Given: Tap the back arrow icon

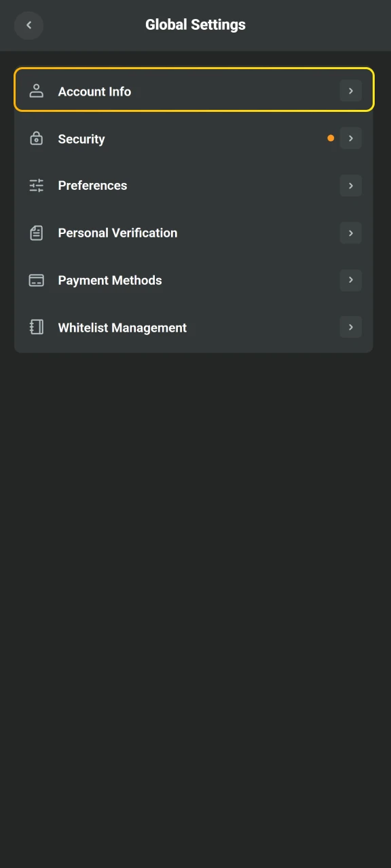Looking at the screenshot, I should pos(29,25).
